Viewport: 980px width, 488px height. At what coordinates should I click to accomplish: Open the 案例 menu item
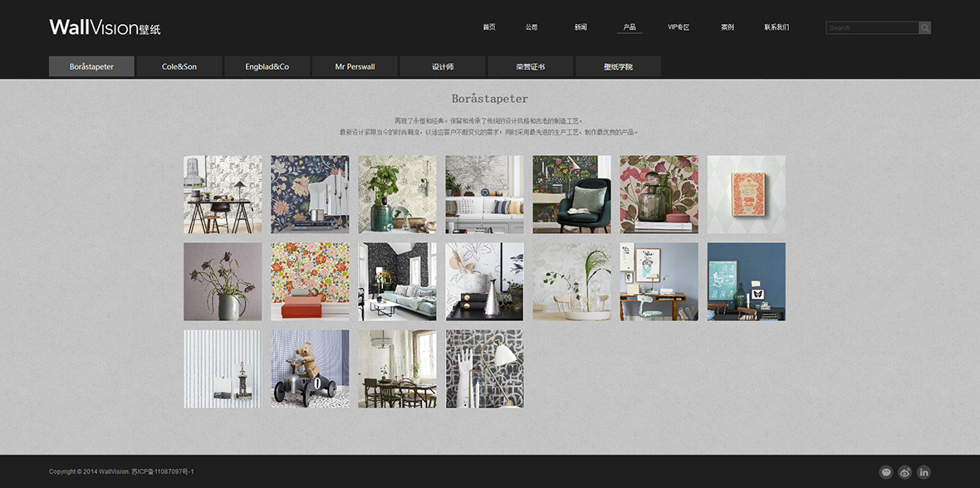coord(728,27)
